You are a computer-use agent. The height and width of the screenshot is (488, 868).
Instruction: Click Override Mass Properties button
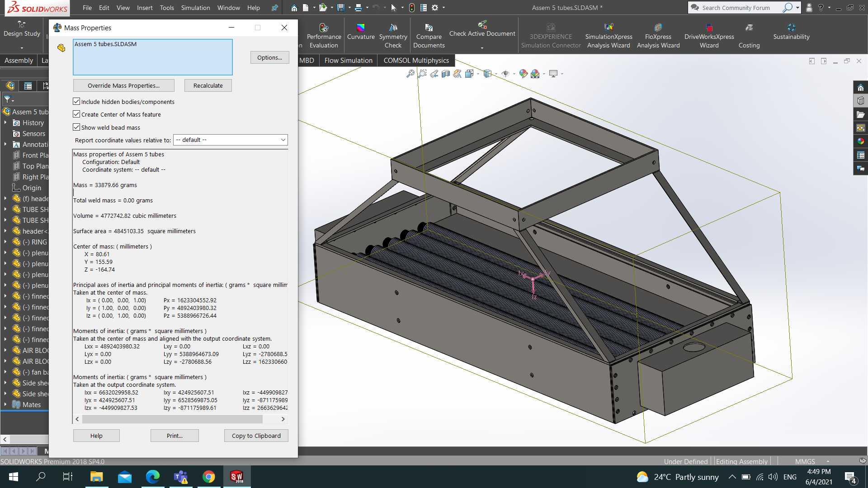[123, 85]
